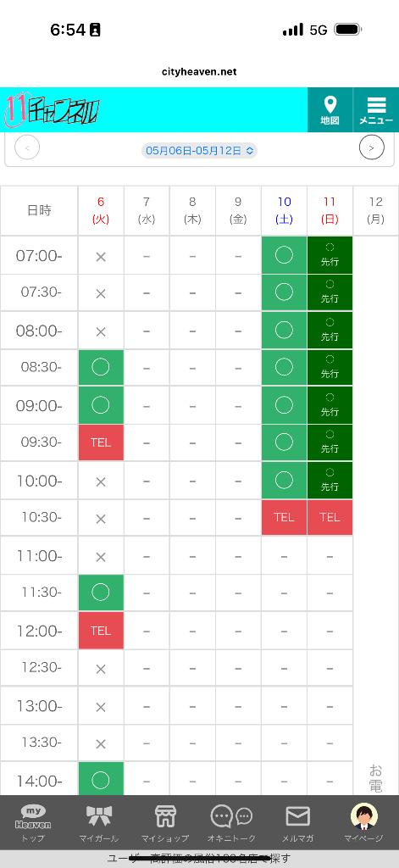Select the 07:00 先行 slot on Sunday 11
Image resolution: width=399 pixels, height=868 pixels.
click(330, 255)
